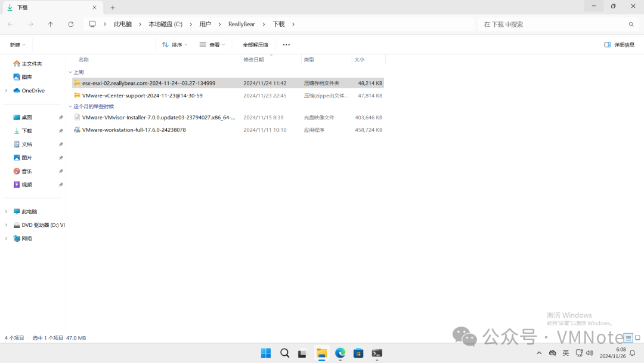Open 音乐 in the sidebar
This screenshot has height=363, width=644.
27,171
